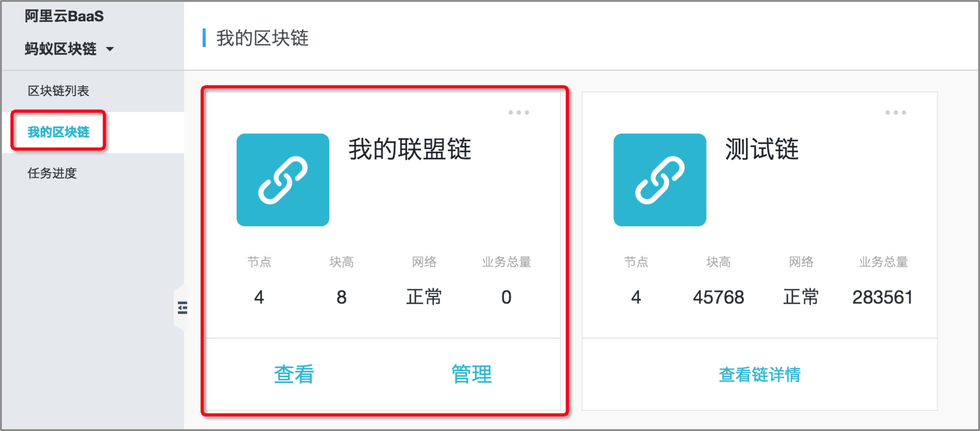
Task: Click network status 正常 on 测试链 card
Action: [801, 297]
